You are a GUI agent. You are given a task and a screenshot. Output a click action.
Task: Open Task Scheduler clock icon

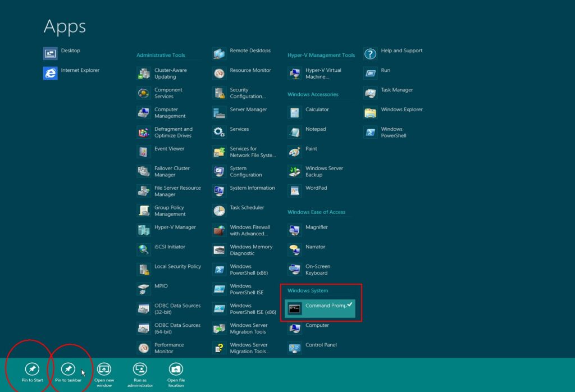(220, 211)
